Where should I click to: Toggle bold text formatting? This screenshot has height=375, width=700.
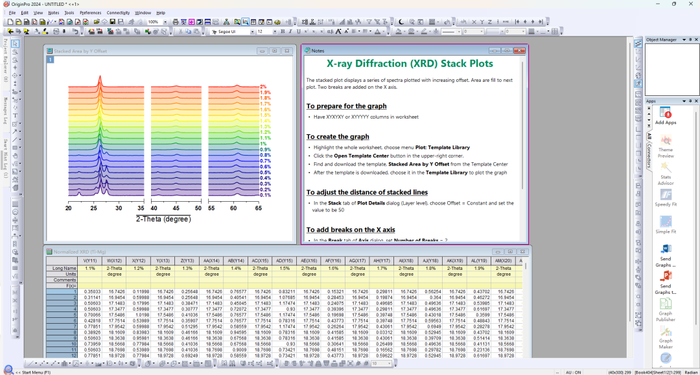(x=283, y=32)
